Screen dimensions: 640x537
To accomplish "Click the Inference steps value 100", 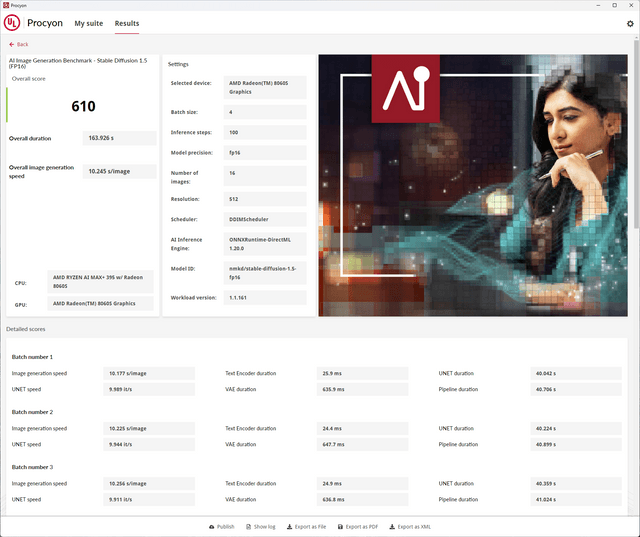I will coord(265,132).
